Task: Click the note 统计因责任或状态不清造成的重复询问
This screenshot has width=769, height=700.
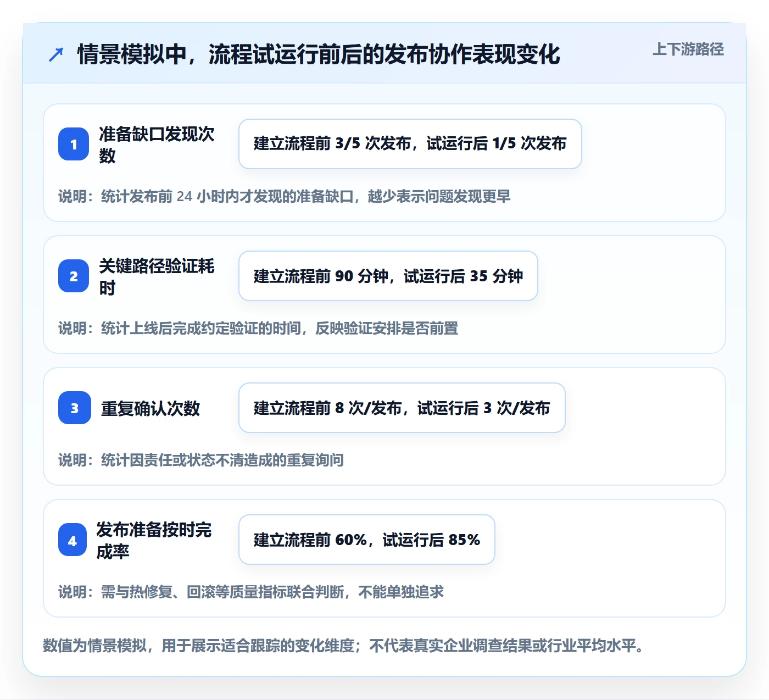Action: coord(201,460)
